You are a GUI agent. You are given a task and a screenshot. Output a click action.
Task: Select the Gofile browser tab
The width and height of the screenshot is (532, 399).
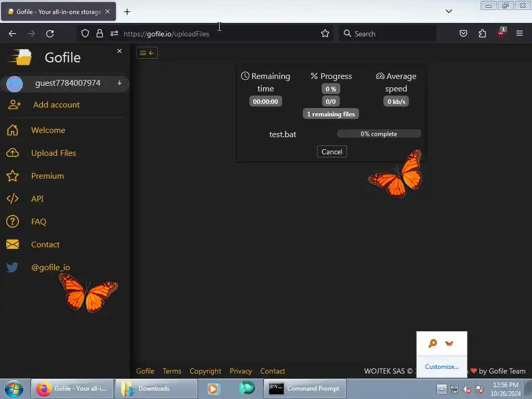coord(58,11)
